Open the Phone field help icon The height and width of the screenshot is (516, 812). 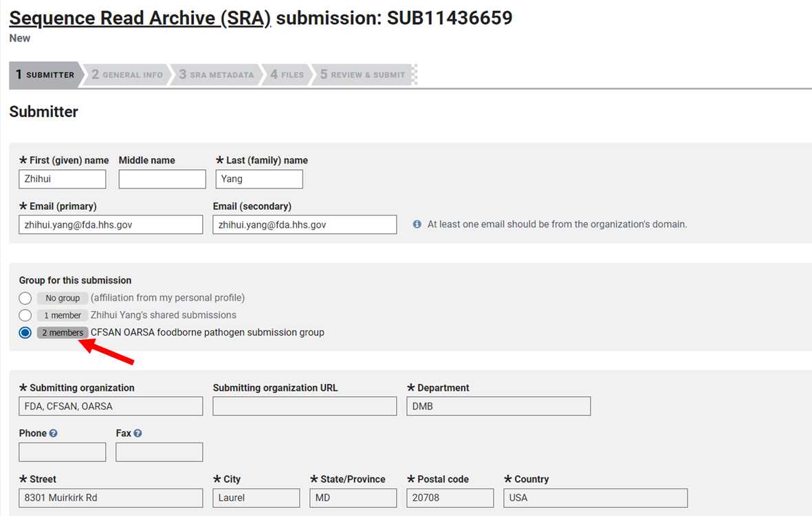(x=54, y=433)
